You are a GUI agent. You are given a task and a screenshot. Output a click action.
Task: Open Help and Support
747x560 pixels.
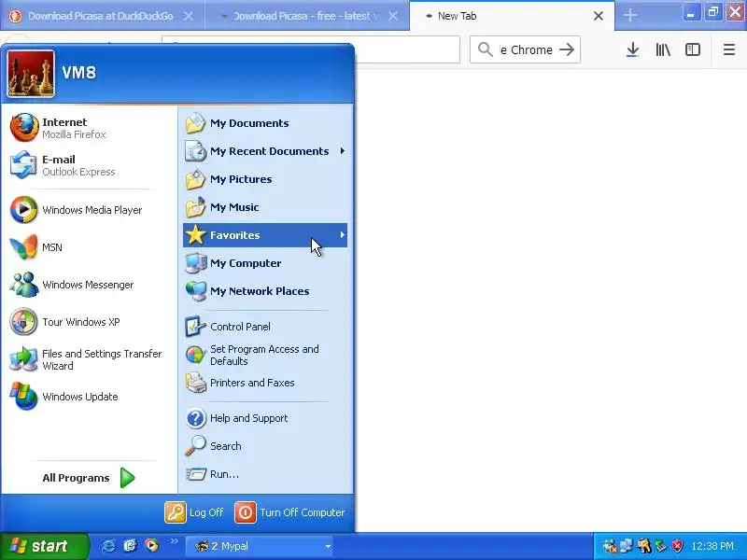point(265,418)
